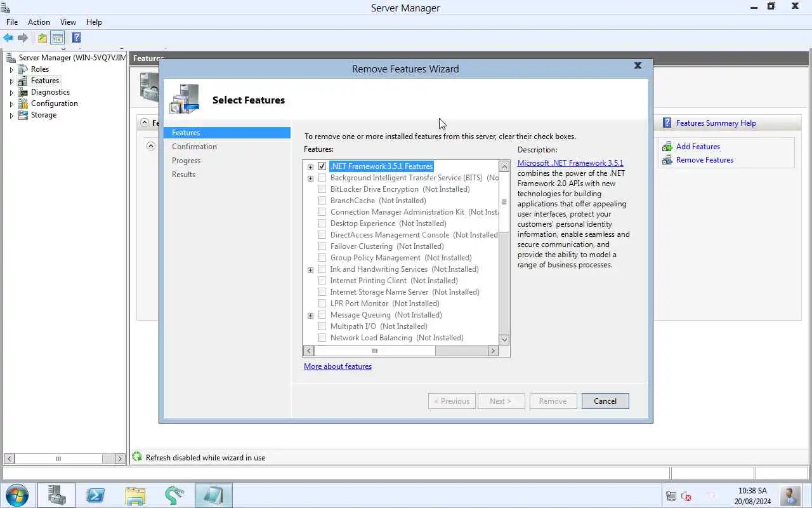
Task: Click the Forward arrow toolbar icon
Action: point(23,38)
